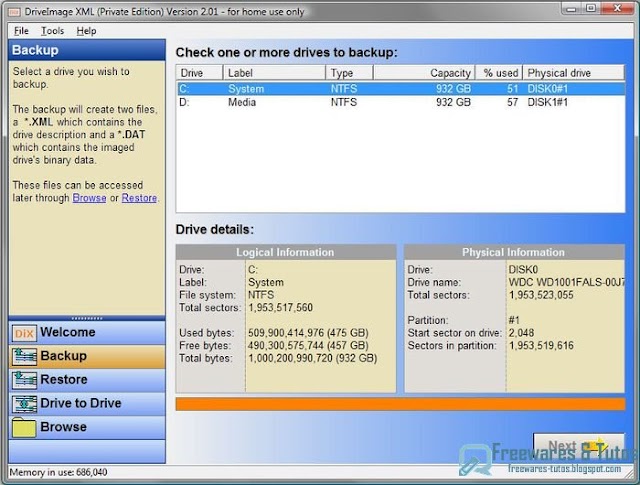Click the 51 percent used cell
640x485 pixels.
(x=513, y=89)
